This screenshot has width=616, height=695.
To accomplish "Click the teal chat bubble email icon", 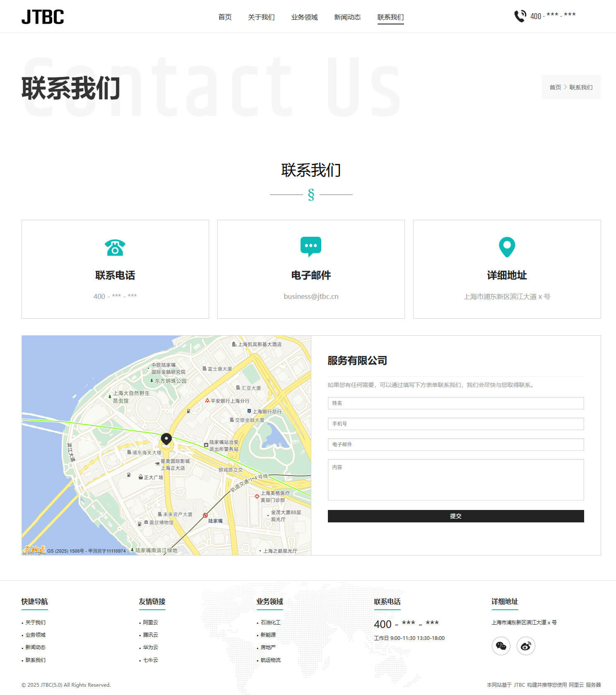I will click(310, 246).
